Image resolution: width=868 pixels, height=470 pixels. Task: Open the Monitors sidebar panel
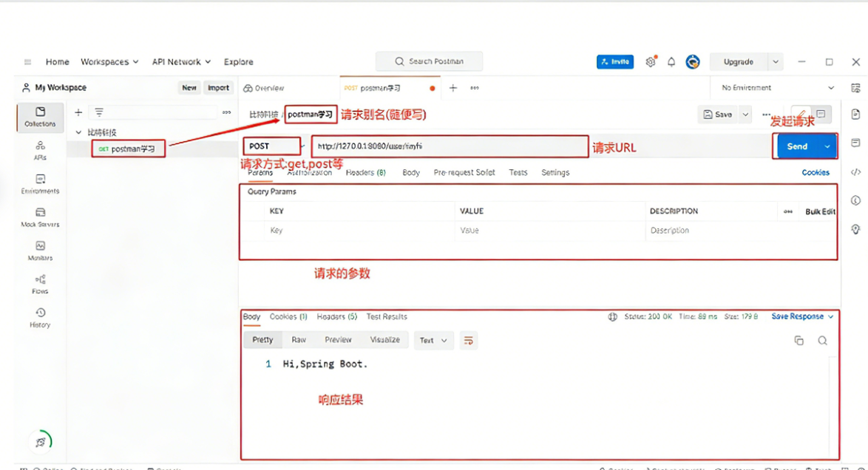(40, 251)
